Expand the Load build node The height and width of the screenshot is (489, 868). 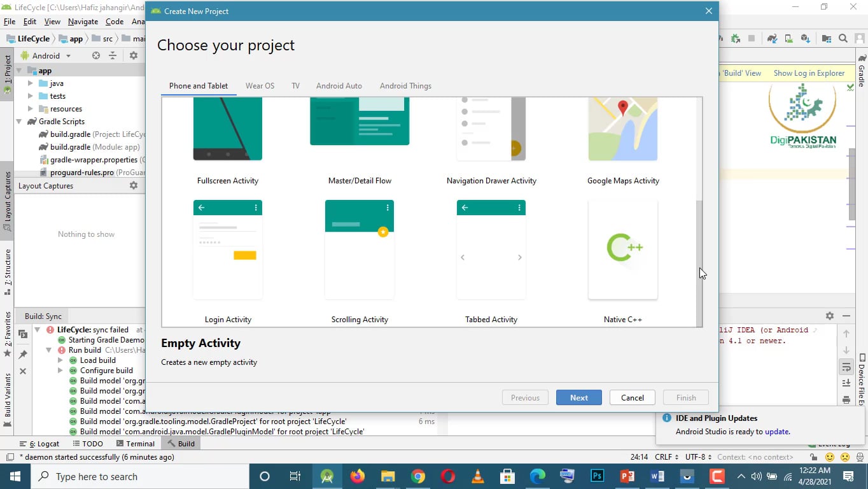pos(60,360)
